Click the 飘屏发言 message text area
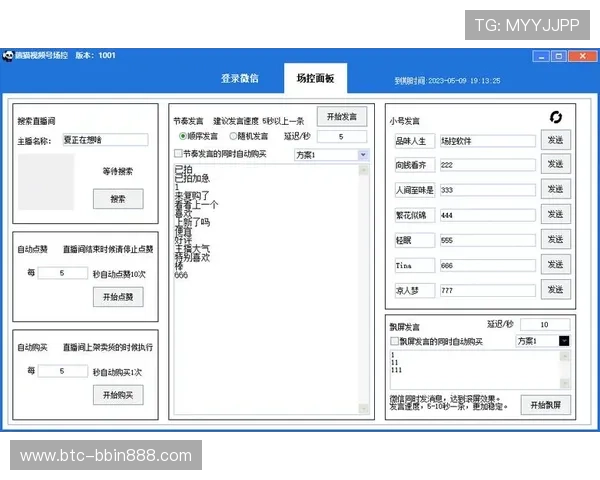 pos(475,369)
